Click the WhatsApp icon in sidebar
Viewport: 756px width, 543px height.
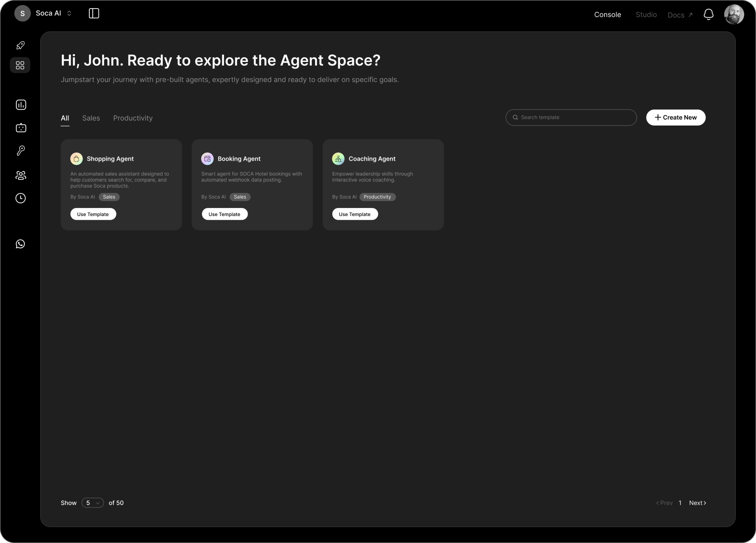[20, 244]
